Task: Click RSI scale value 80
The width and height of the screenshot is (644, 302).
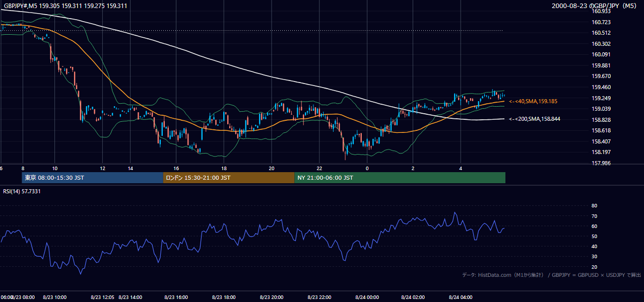Action: pyautogui.click(x=594, y=206)
